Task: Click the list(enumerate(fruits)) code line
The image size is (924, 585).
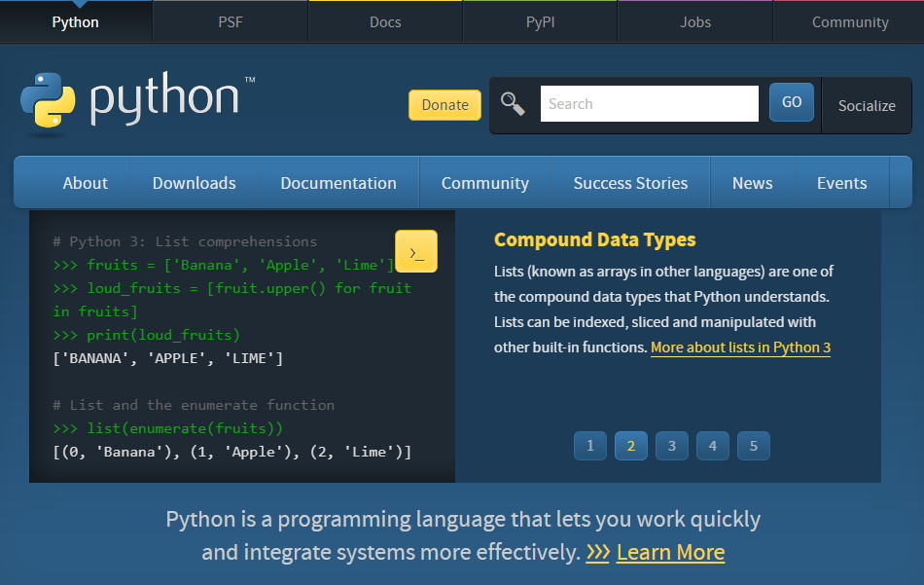Action: pos(168,428)
